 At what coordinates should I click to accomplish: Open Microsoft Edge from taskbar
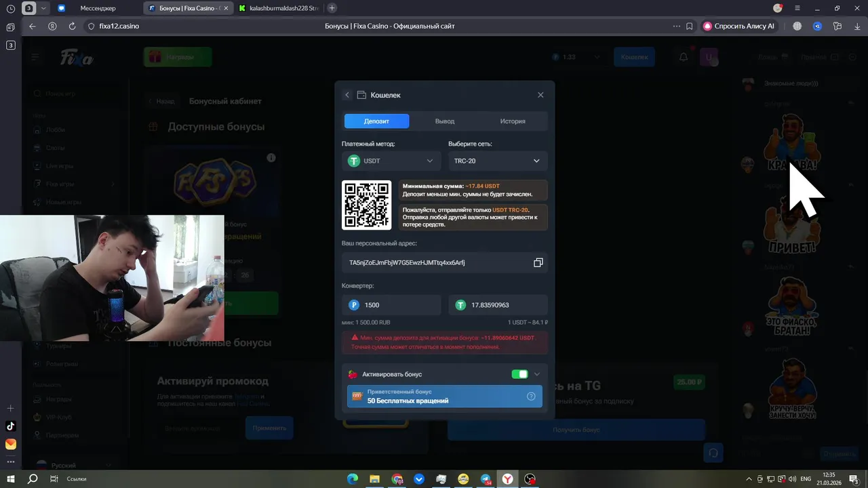click(353, 479)
